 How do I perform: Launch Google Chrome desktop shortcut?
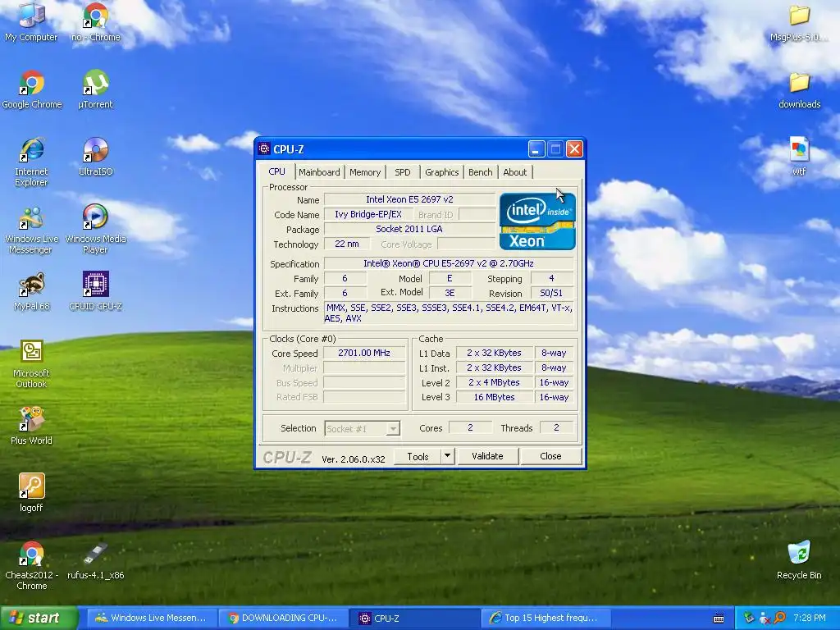coord(32,89)
